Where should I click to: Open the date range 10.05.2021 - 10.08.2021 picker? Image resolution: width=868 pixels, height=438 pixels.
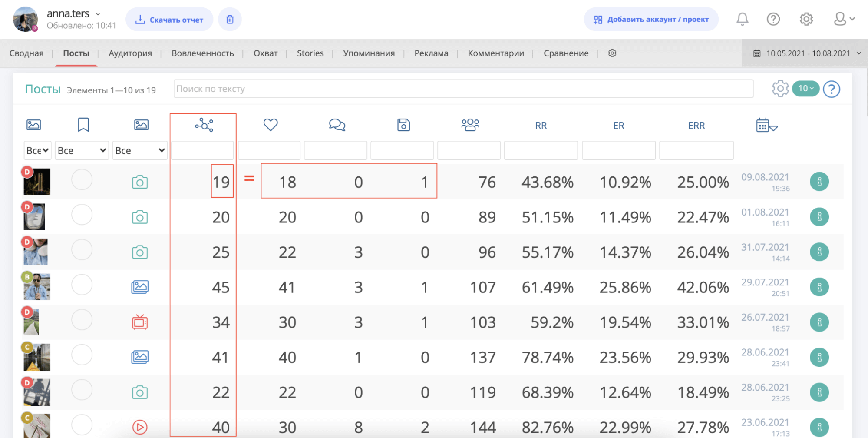click(x=806, y=53)
